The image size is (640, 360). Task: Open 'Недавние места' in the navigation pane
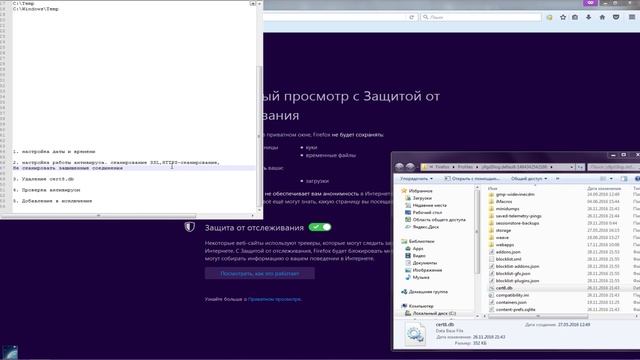[429, 205]
